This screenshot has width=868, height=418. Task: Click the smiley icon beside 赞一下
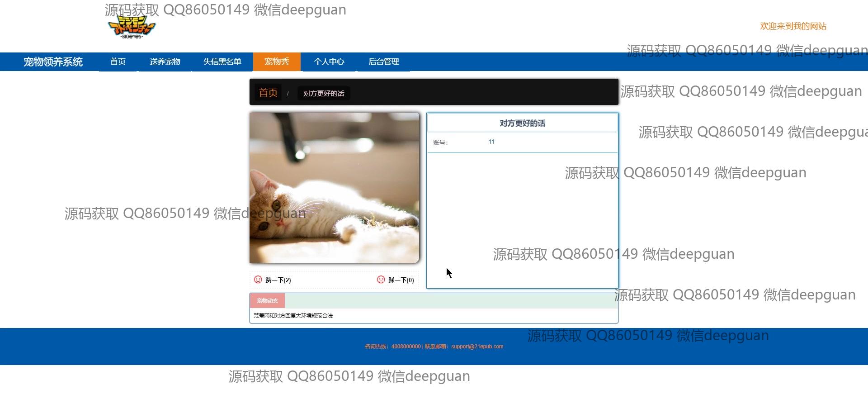[x=258, y=280]
